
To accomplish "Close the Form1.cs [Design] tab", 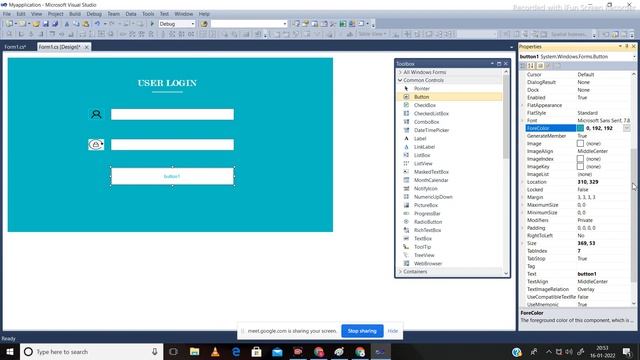I will tap(87, 47).
